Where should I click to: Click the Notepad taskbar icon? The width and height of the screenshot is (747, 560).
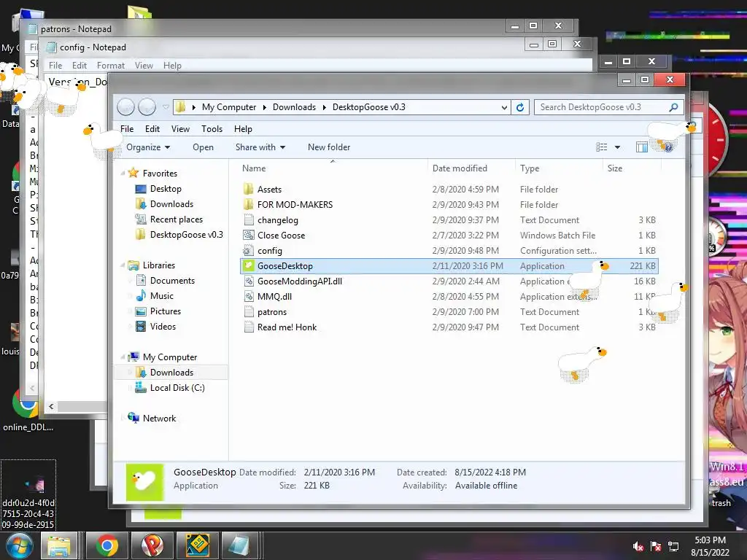(x=239, y=545)
